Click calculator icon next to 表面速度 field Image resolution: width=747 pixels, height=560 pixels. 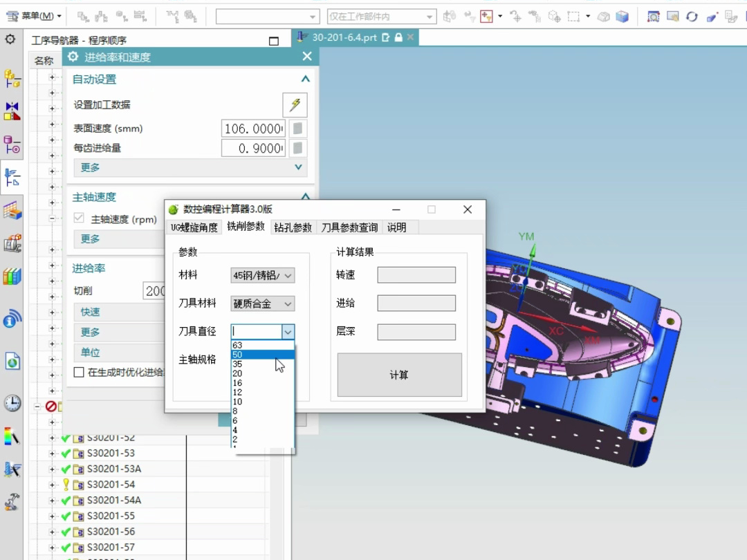[x=297, y=129]
